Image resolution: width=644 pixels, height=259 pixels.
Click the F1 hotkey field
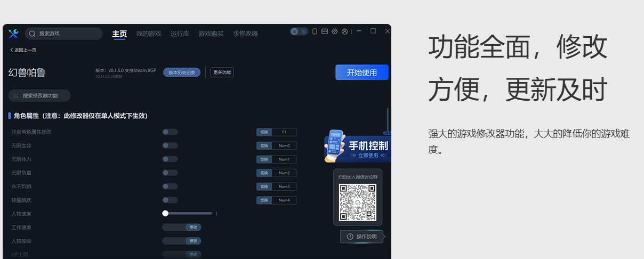[284, 132]
